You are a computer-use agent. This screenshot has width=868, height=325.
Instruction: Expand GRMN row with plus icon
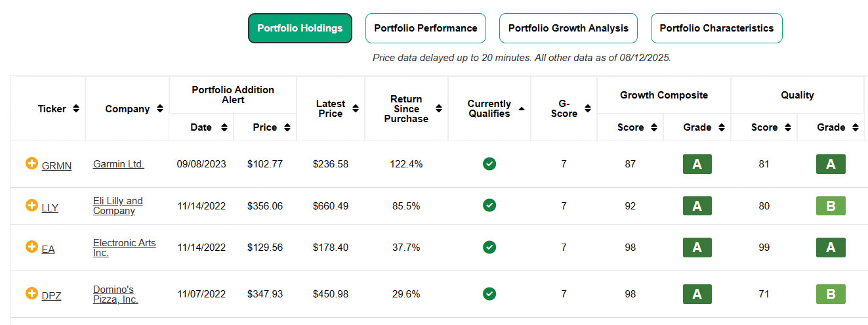31,163
